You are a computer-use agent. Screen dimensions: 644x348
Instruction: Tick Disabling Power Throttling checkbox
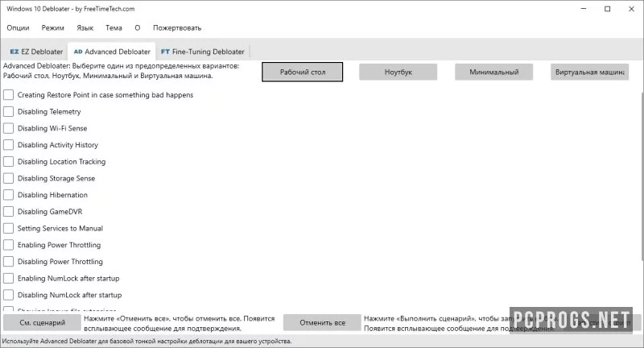pos(9,261)
